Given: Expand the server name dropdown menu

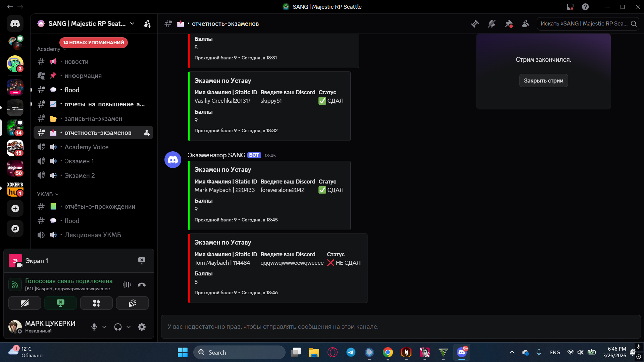Looking at the screenshot, I should point(132,23).
